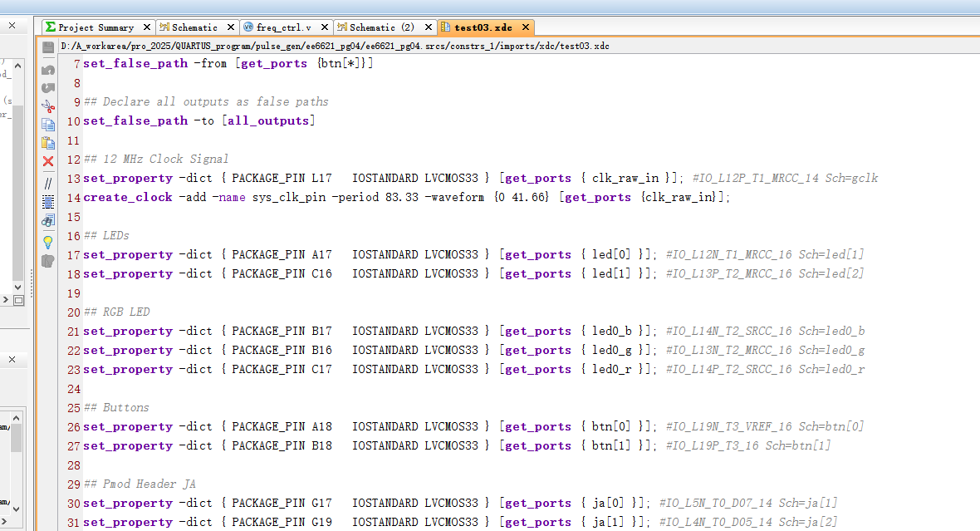Screen dimensions: 980x531
Task: Click comment '## Declare all outputs as false paths'
Action: point(206,102)
